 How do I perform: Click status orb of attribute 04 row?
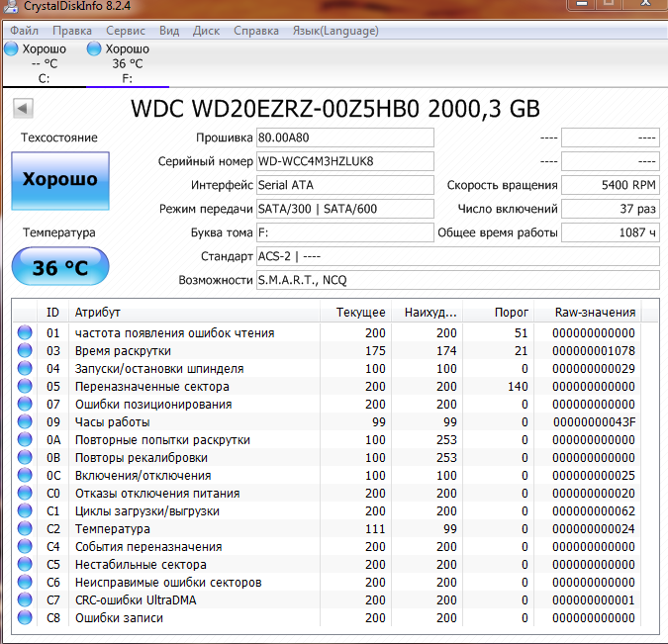click(25, 368)
